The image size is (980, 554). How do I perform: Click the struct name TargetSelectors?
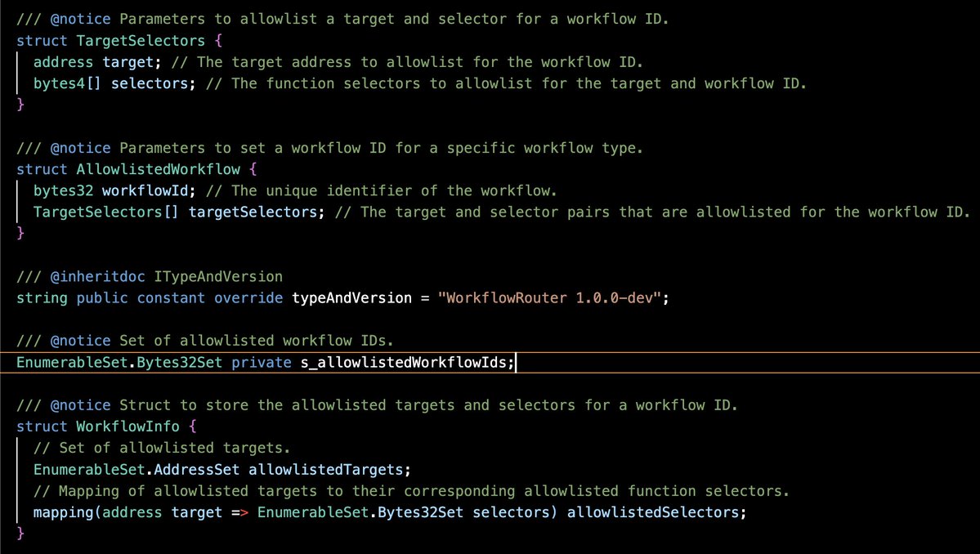click(141, 41)
